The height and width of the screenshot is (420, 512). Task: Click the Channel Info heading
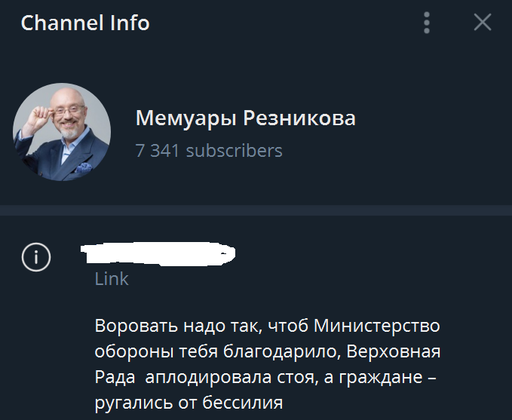(x=85, y=23)
